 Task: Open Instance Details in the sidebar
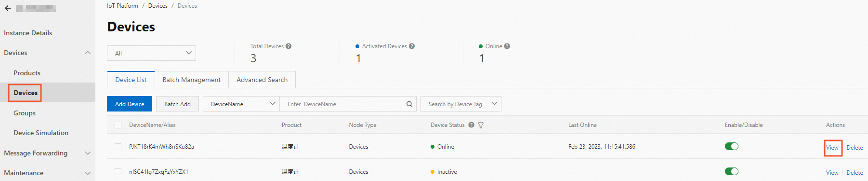(x=28, y=33)
